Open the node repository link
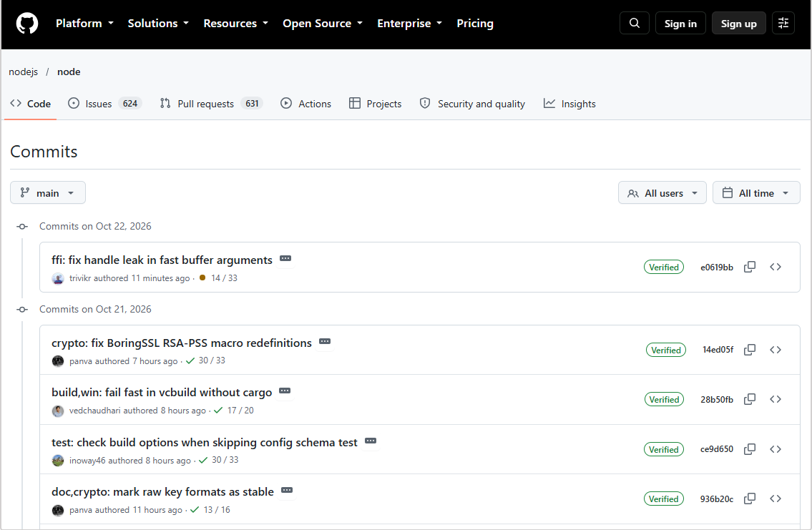 [x=69, y=72]
